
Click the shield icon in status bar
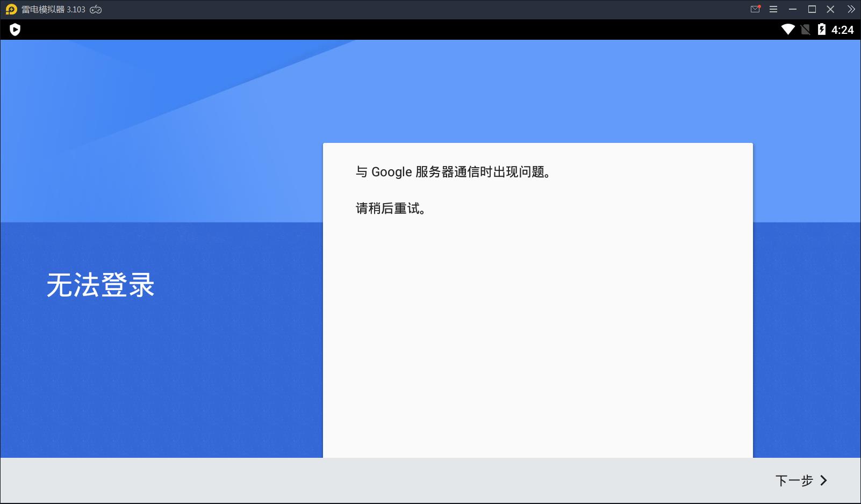[15, 30]
